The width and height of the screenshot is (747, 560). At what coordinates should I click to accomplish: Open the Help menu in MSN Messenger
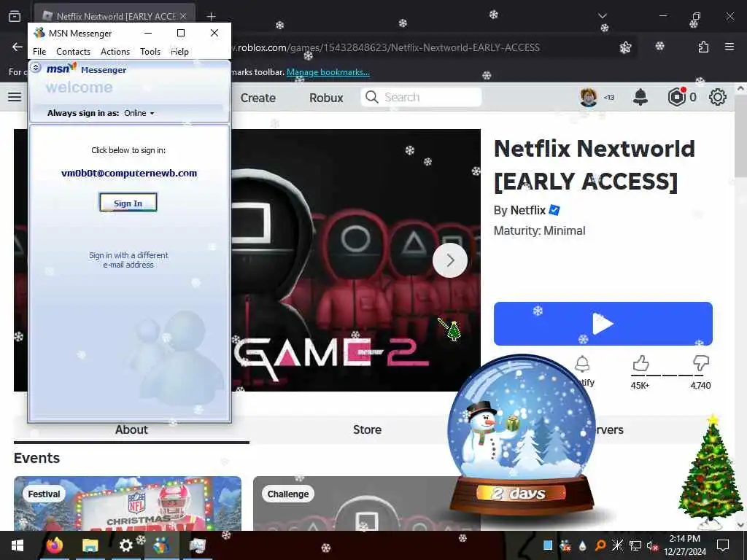point(179,52)
